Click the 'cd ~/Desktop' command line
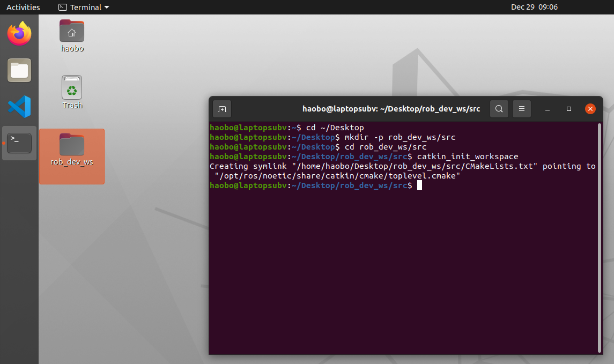The image size is (614, 364). click(335, 128)
